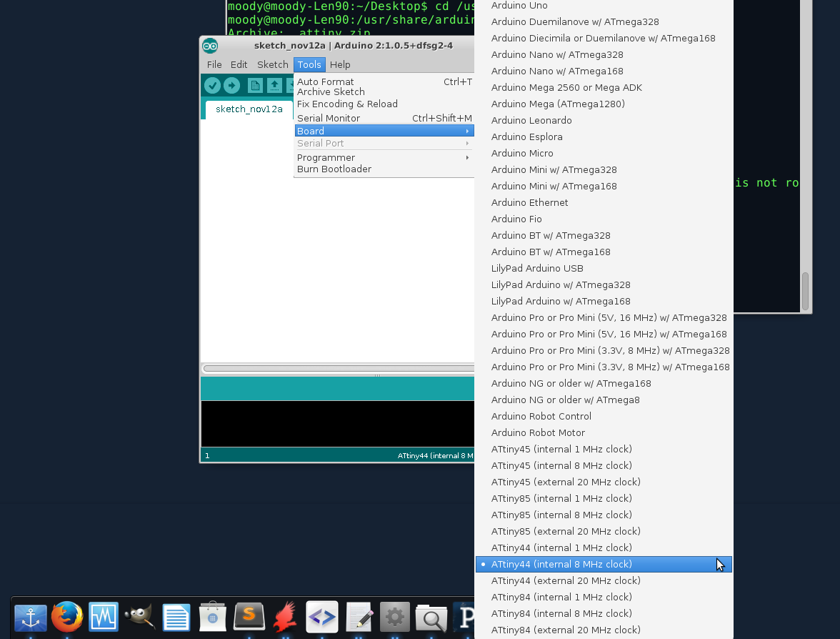
Task: Select Arduino NG or older w/ ATmega8
Action: 604,400
